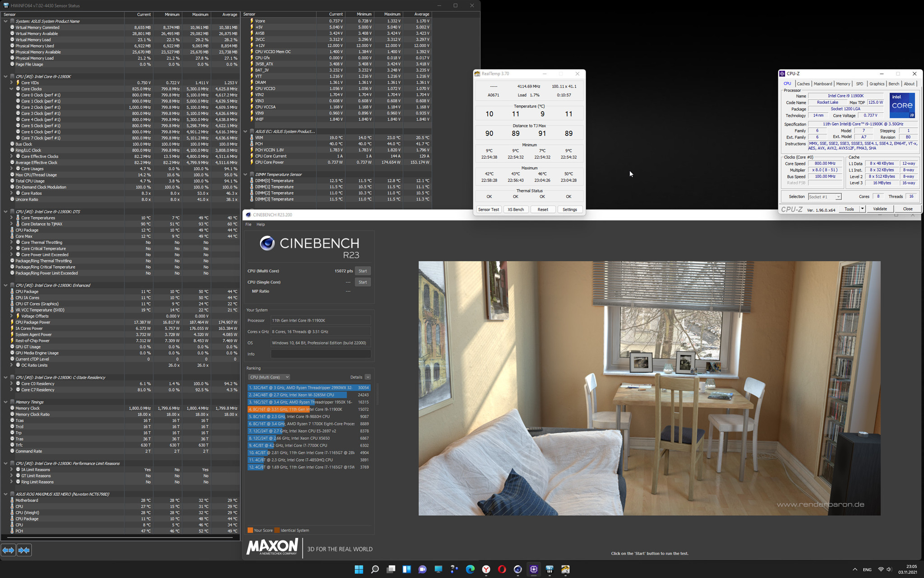
Task: Collapse the Core Clocks tree node
Action: 11,89
